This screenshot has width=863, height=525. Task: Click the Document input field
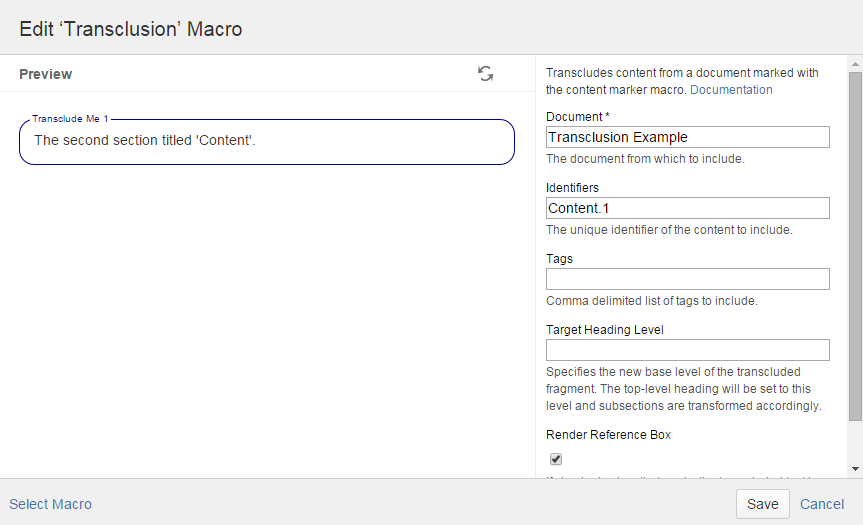coord(688,137)
